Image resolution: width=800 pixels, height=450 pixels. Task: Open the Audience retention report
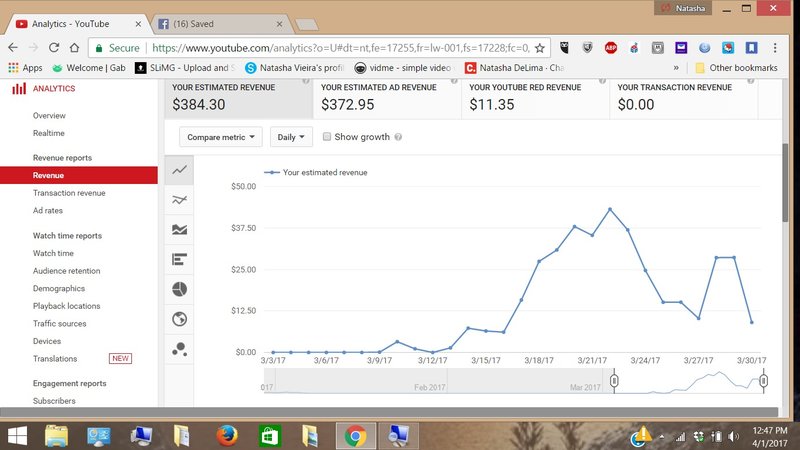click(x=66, y=271)
